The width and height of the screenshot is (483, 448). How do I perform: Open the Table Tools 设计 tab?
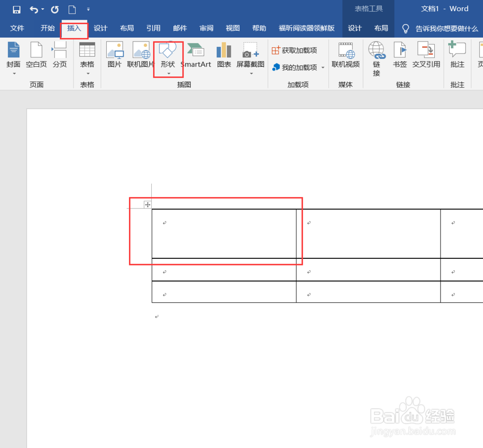point(355,28)
